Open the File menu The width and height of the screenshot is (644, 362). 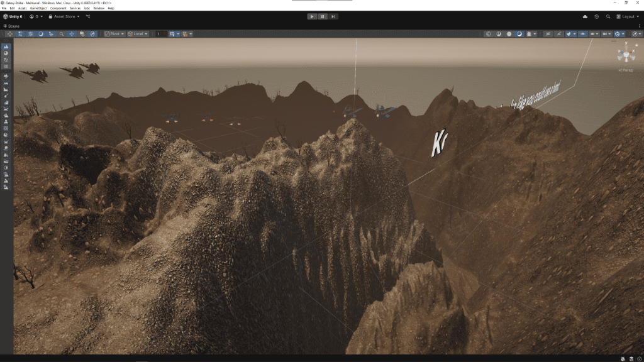click(4, 8)
